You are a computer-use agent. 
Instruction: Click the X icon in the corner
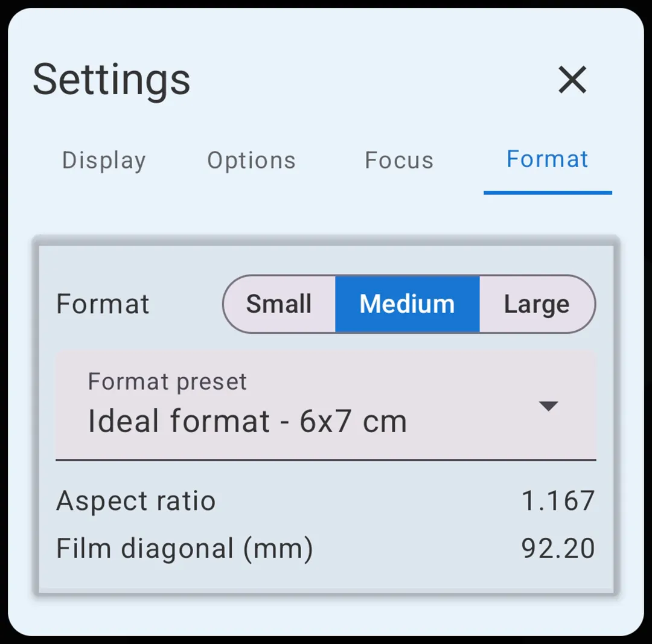[x=572, y=80]
